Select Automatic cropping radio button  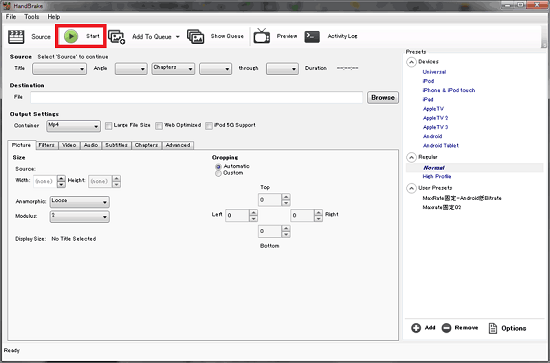click(218, 167)
